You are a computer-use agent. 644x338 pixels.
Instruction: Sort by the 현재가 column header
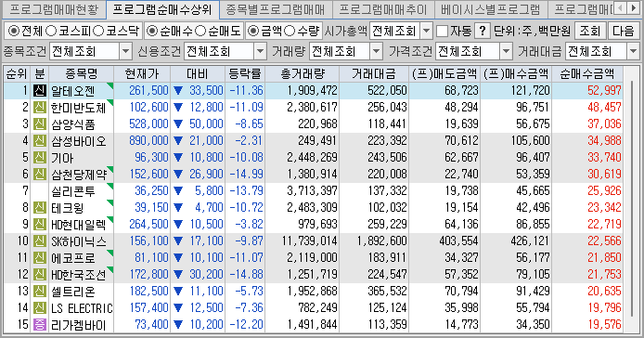142,74
